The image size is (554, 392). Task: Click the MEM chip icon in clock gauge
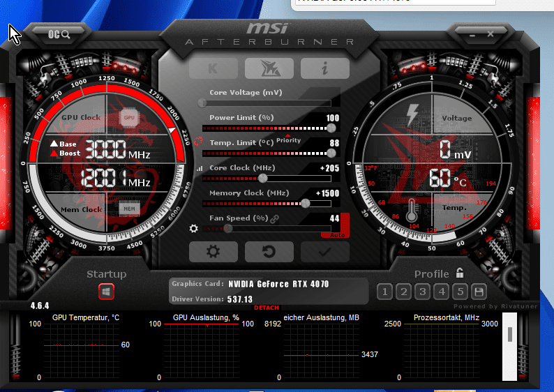coord(129,209)
